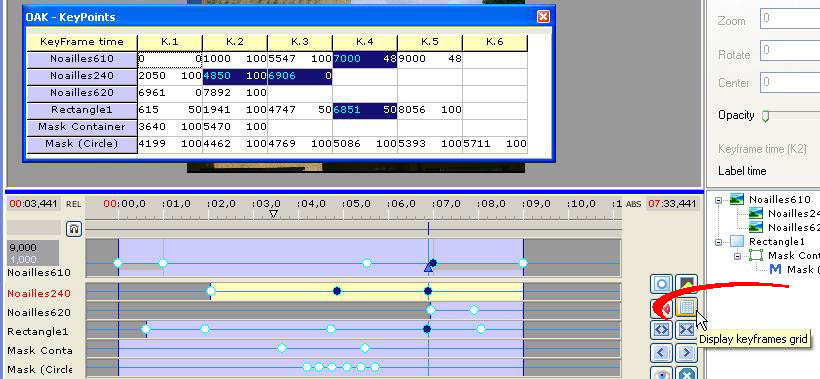Go to previous keyframe with left chevron button

pos(662,353)
